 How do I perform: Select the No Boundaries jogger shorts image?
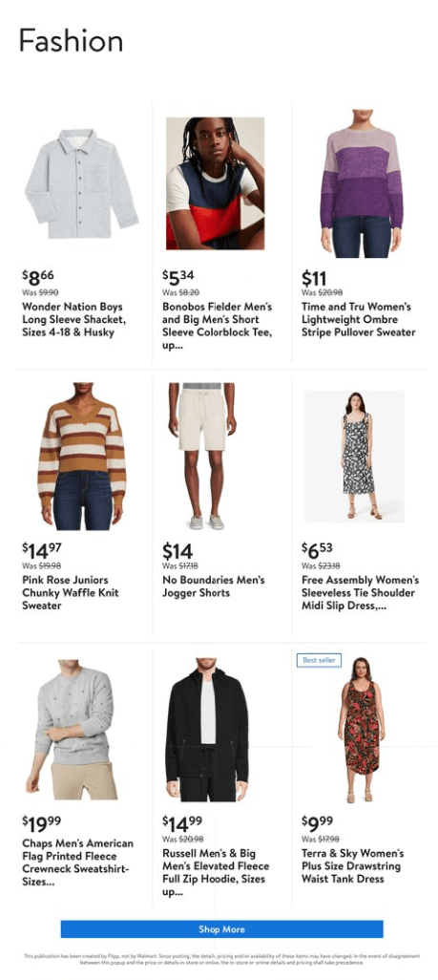coord(201,457)
